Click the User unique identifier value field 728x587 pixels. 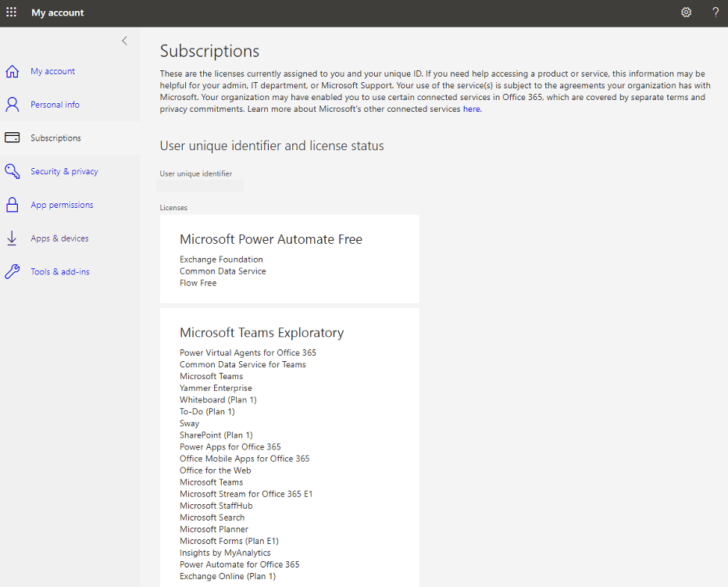pyautogui.click(x=200, y=185)
